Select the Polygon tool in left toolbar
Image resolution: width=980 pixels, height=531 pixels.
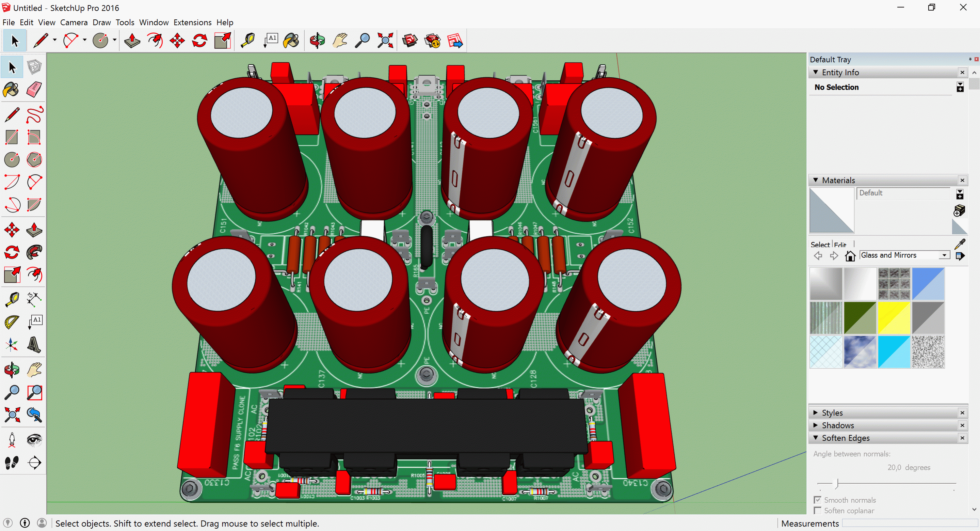coord(34,159)
